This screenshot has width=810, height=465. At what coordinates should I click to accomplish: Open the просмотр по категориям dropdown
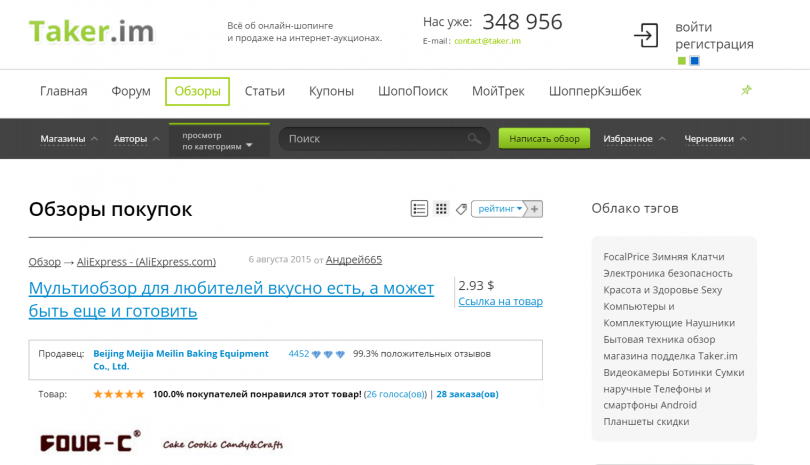click(x=218, y=140)
